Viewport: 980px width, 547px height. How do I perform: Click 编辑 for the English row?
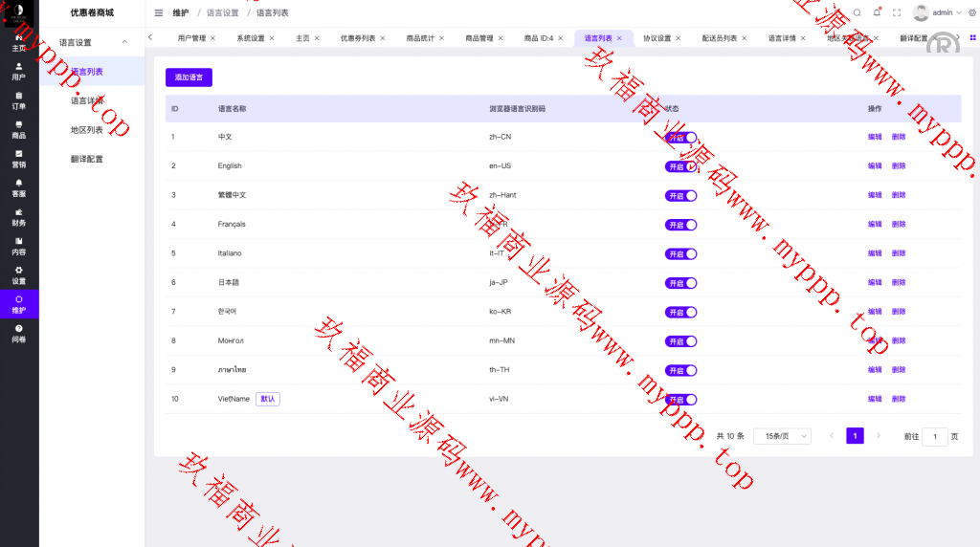[875, 165]
